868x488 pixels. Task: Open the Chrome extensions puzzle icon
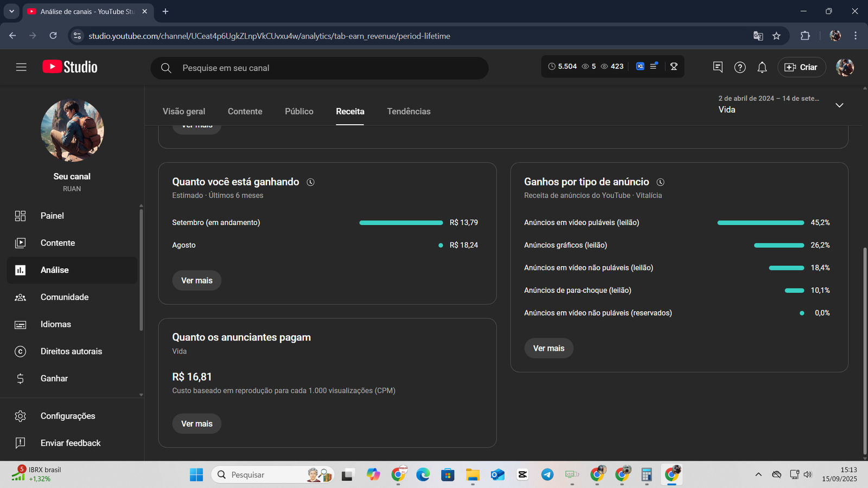point(805,36)
